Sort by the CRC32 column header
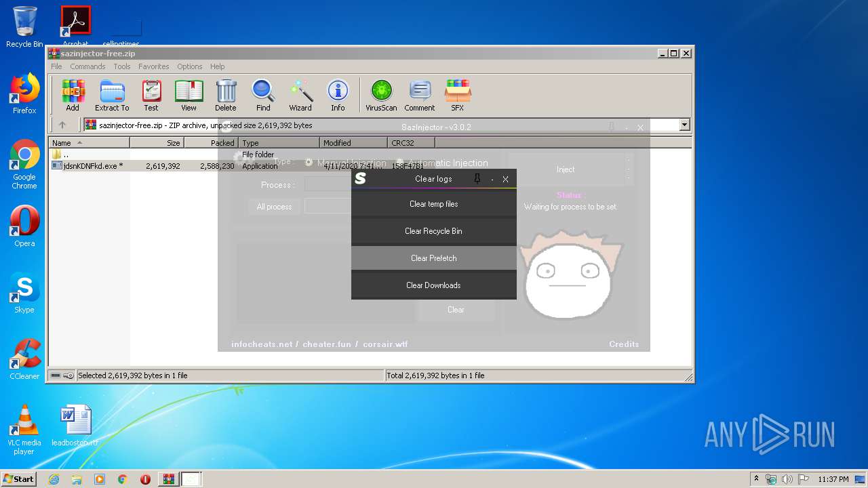868x488 pixels. coord(412,142)
